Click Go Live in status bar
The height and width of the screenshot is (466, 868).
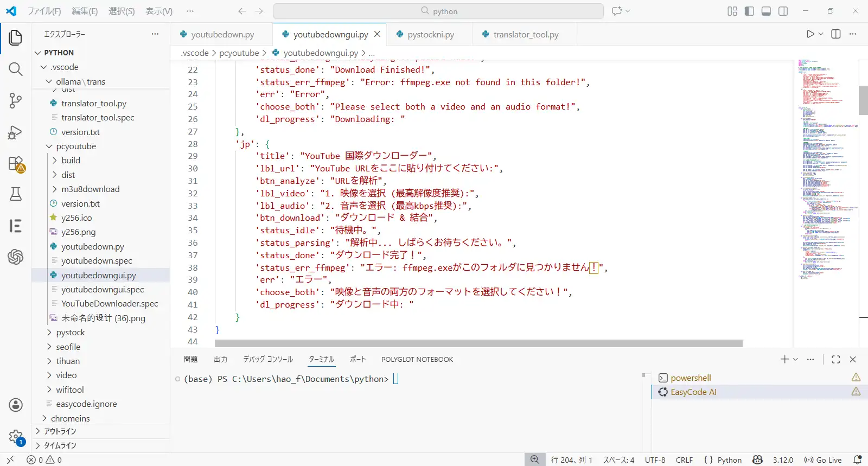click(823, 459)
